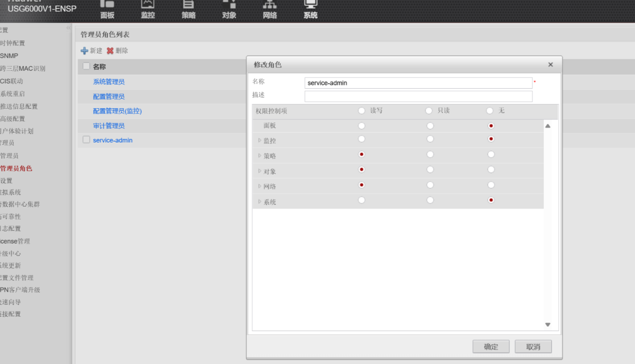Click the permission list scroll-down arrow
635x364 pixels.
[x=548, y=325]
